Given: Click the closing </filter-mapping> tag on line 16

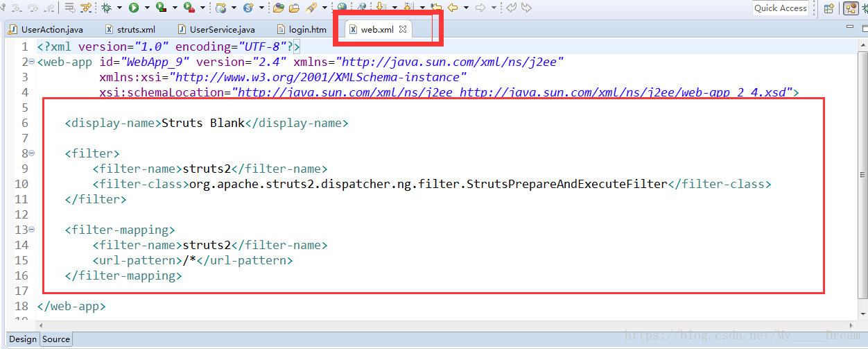Looking at the screenshot, I should [x=123, y=275].
